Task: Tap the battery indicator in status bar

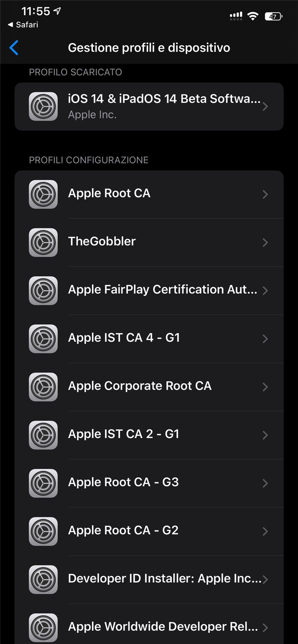Action: (273, 16)
